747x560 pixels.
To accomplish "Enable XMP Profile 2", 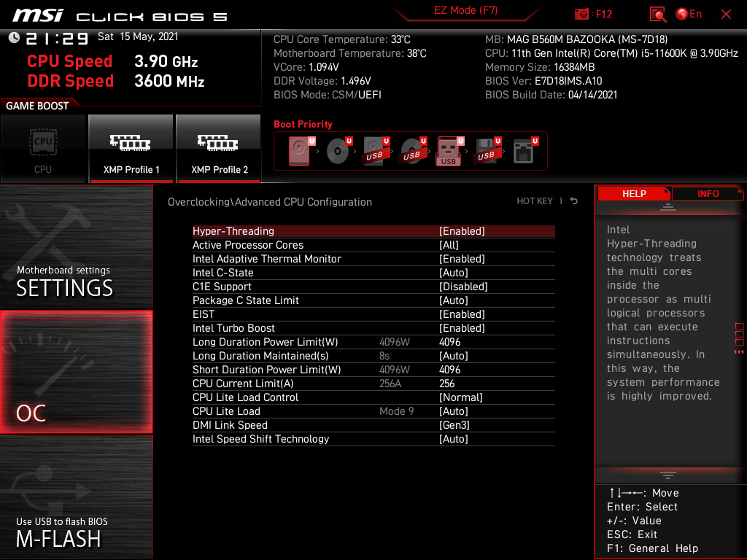I will pos(219,149).
